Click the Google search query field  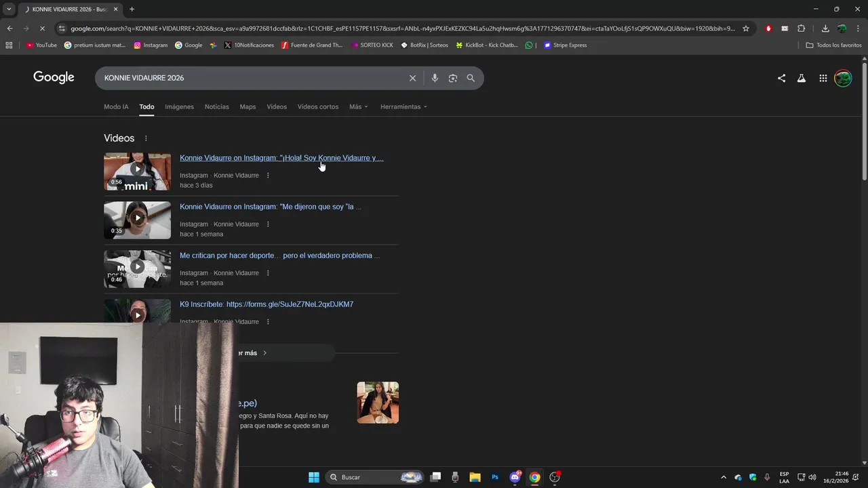point(251,78)
